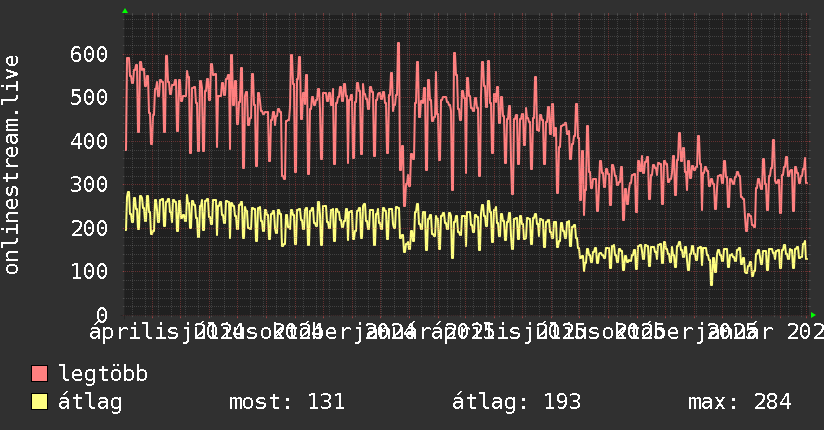
Task: Click the 100 y-axis label
Action: [89, 271]
